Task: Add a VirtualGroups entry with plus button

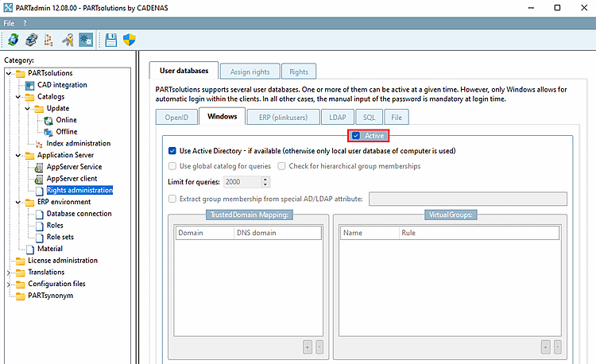Action: click(545, 347)
